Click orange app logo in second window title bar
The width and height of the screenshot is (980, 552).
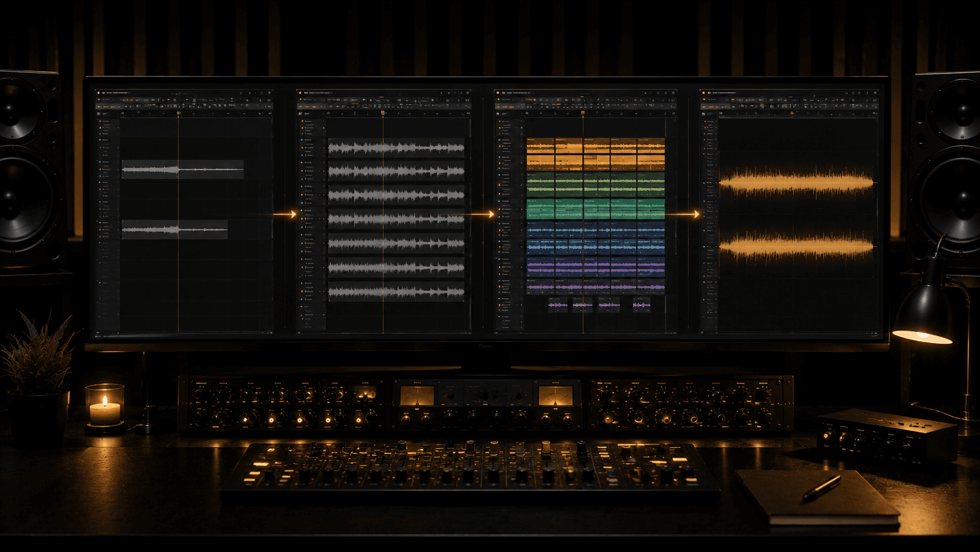pos(300,93)
